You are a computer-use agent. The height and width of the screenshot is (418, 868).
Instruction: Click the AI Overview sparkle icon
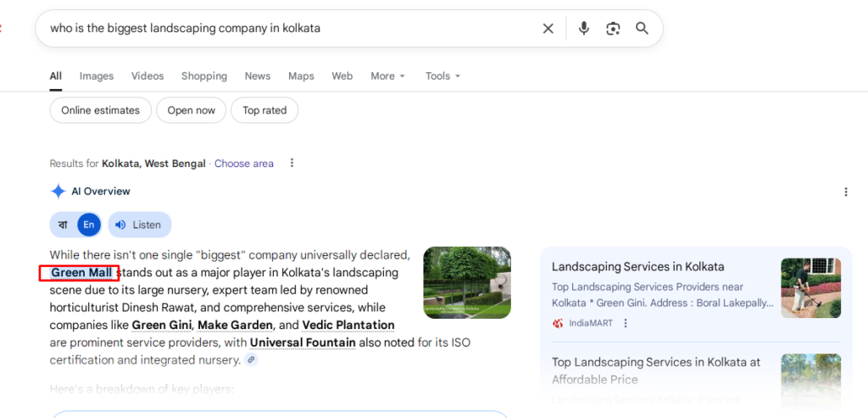click(x=58, y=192)
